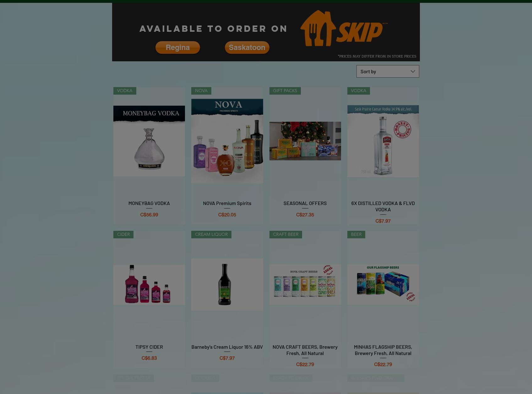532x394 pixels.
Task: Open the Sask Prairie Caesar Vodka image
Action: 383,141
